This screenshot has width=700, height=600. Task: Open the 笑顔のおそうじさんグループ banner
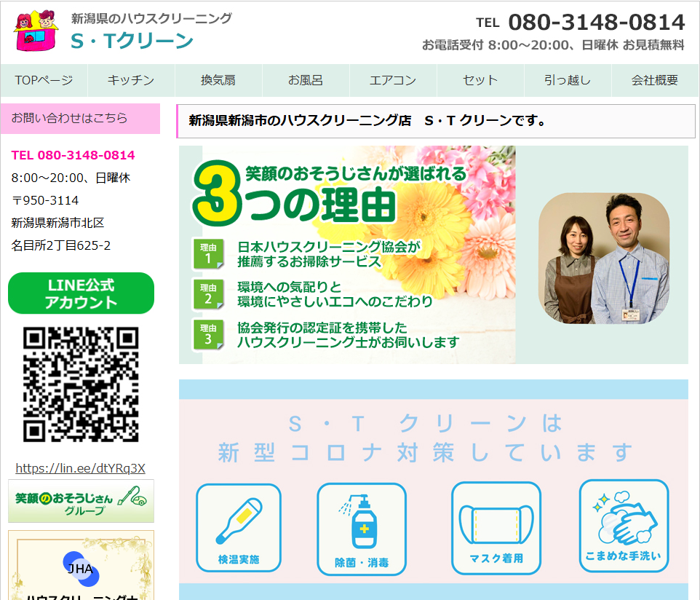pyautogui.click(x=81, y=501)
